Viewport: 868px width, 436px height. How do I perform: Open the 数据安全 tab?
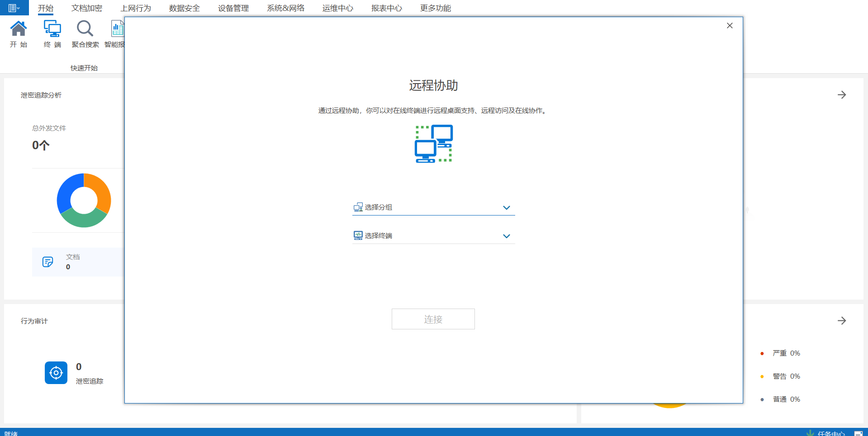(x=184, y=8)
